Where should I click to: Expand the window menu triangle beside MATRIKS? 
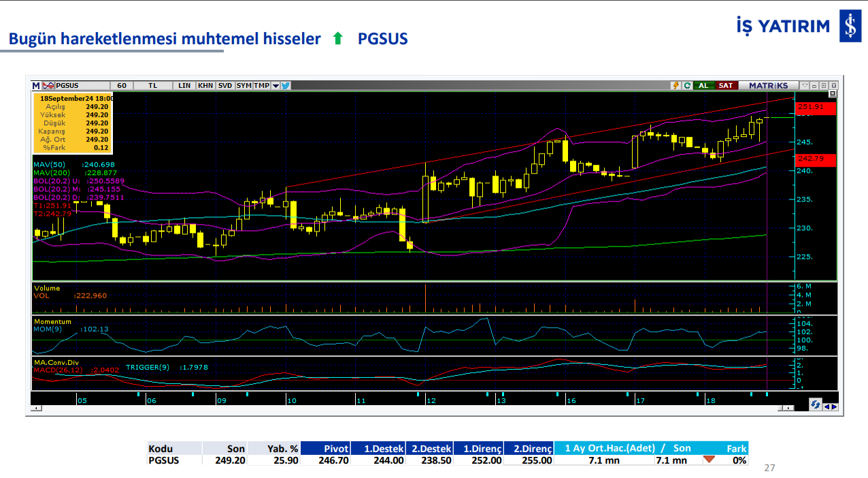click(x=805, y=86)
